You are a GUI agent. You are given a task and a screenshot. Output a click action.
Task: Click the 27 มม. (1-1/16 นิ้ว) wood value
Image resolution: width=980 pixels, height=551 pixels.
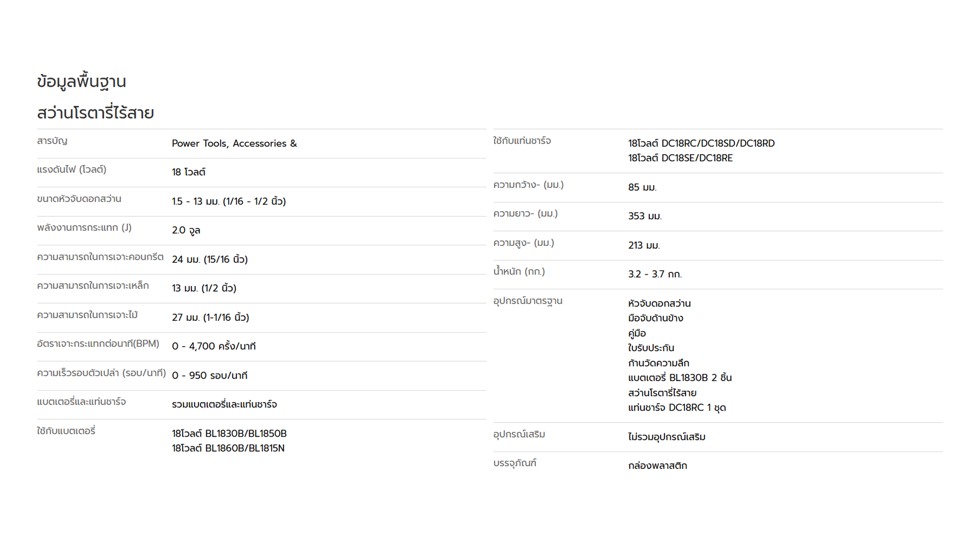[210, 317]
